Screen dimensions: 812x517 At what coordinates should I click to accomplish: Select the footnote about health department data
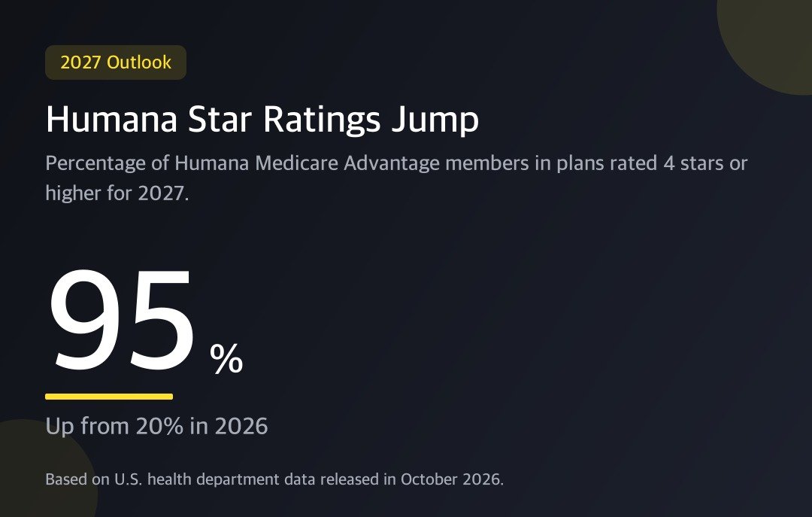(274, 479)
